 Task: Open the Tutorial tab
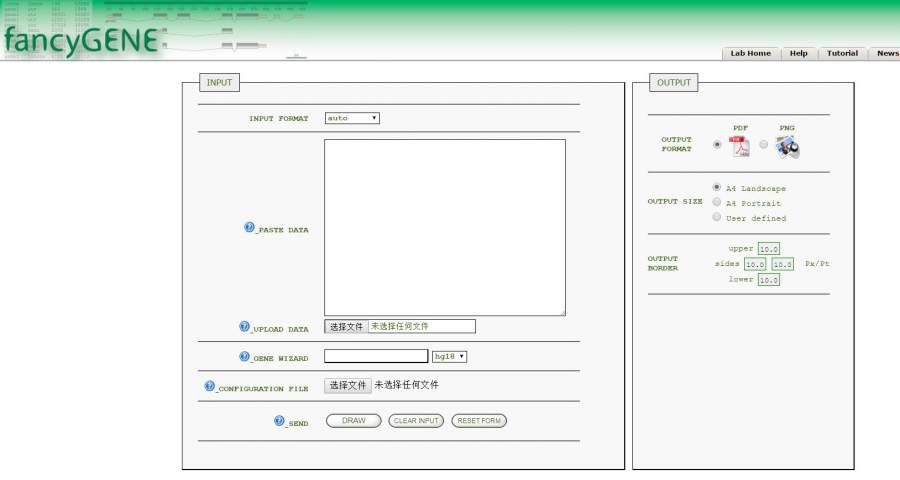[x=842, y=53]
